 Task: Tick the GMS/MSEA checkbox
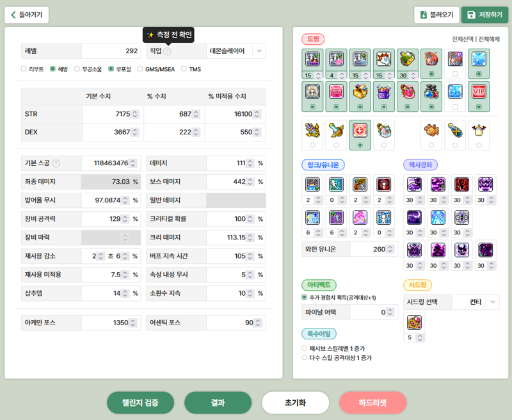(x=140, y=69)
